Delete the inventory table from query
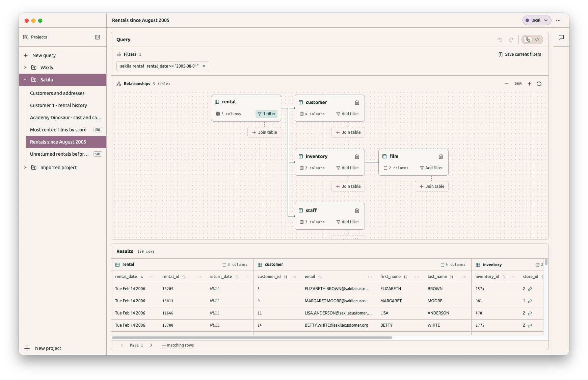The image size is (588, 380). click(x=357, y=156)
